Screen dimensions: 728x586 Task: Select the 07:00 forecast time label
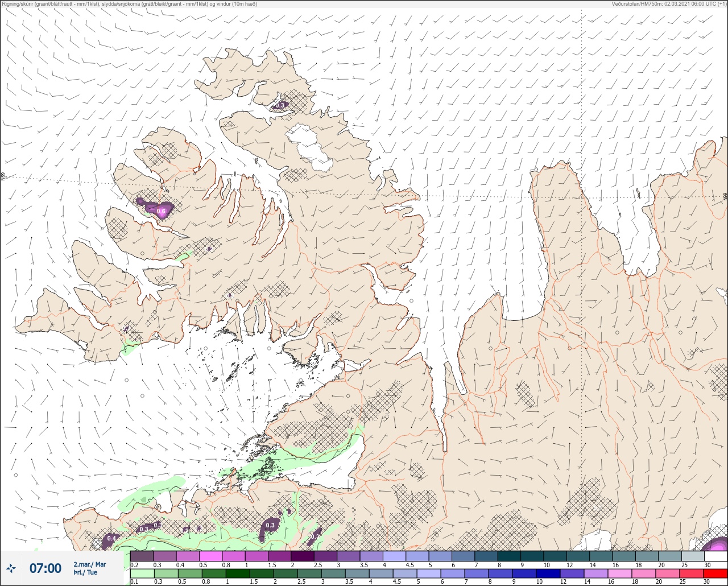tap(45, 568)
